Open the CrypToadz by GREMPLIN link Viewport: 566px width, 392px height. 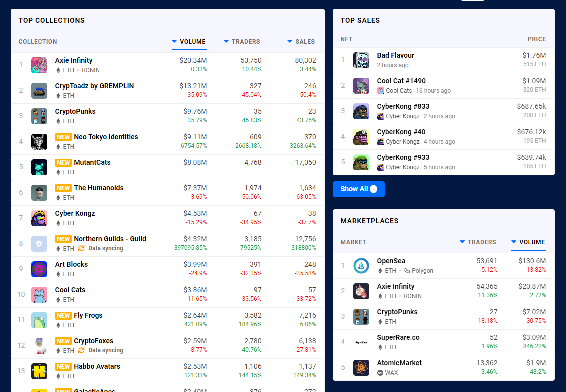click(x=94, y=86)
